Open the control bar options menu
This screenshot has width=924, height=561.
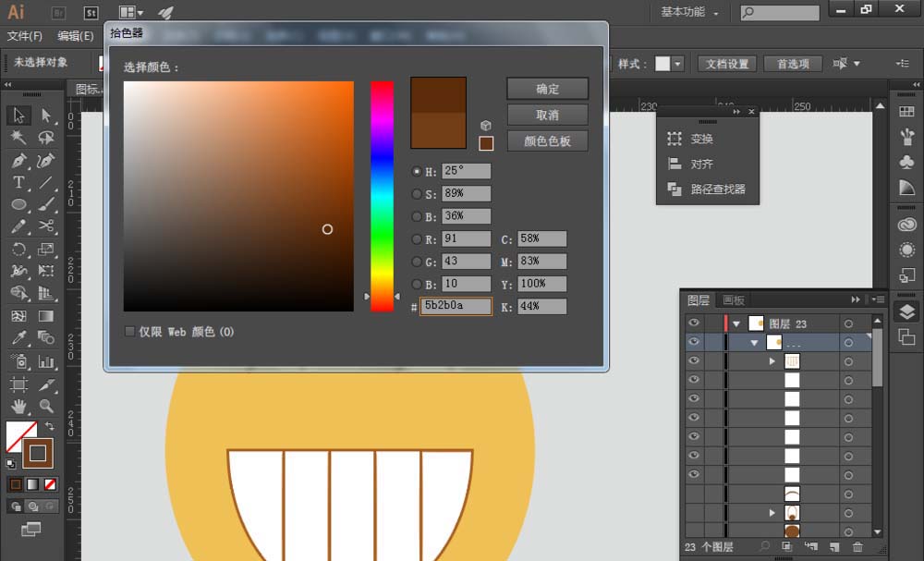[902, 63]
